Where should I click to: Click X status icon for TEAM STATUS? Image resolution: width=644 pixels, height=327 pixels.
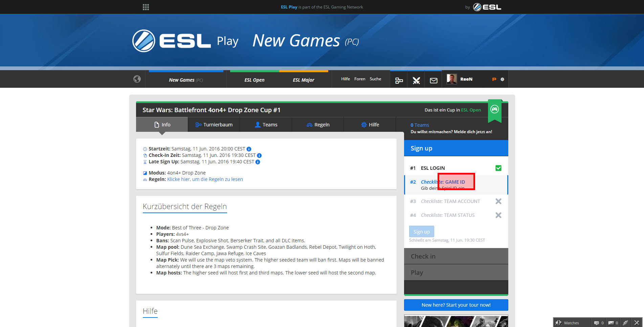click(498, 215)
